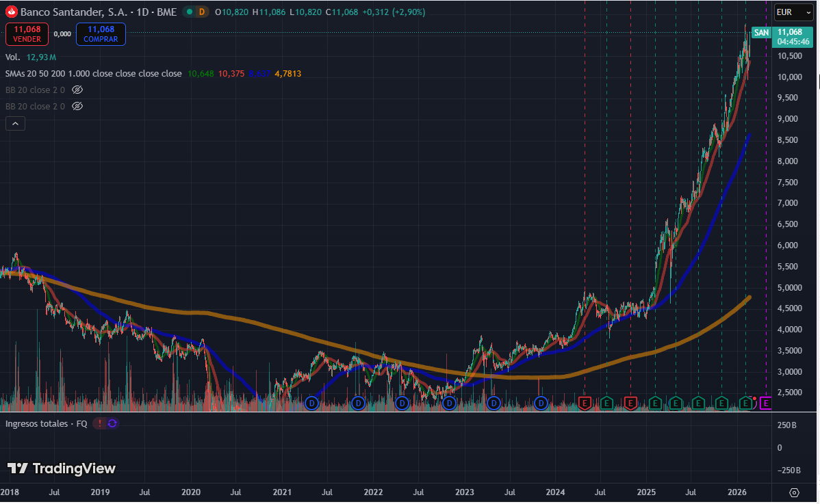
Task: Open the SMAs 20 50 200 indicator legend
Action: pyautogui.click(x=94, y=73)
